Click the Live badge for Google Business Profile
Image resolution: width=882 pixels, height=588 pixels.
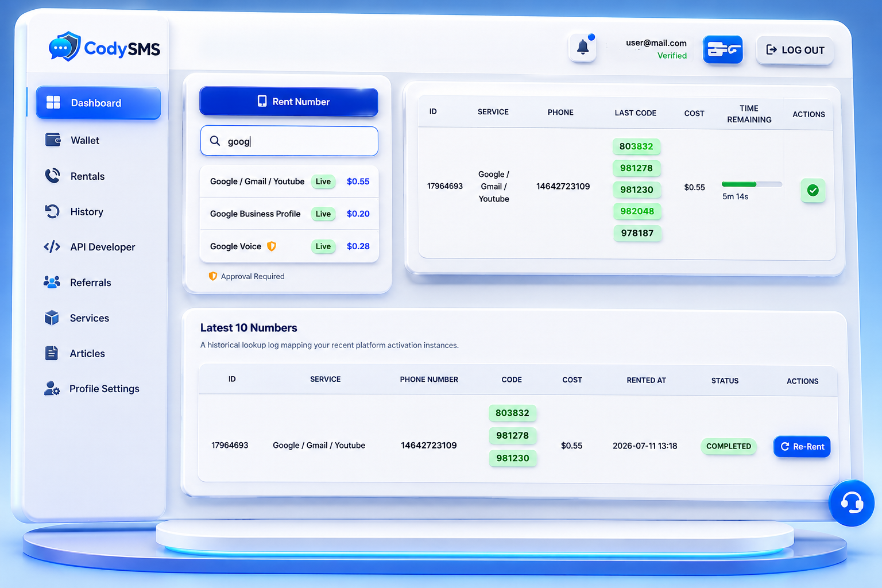(x=323, y=214)
